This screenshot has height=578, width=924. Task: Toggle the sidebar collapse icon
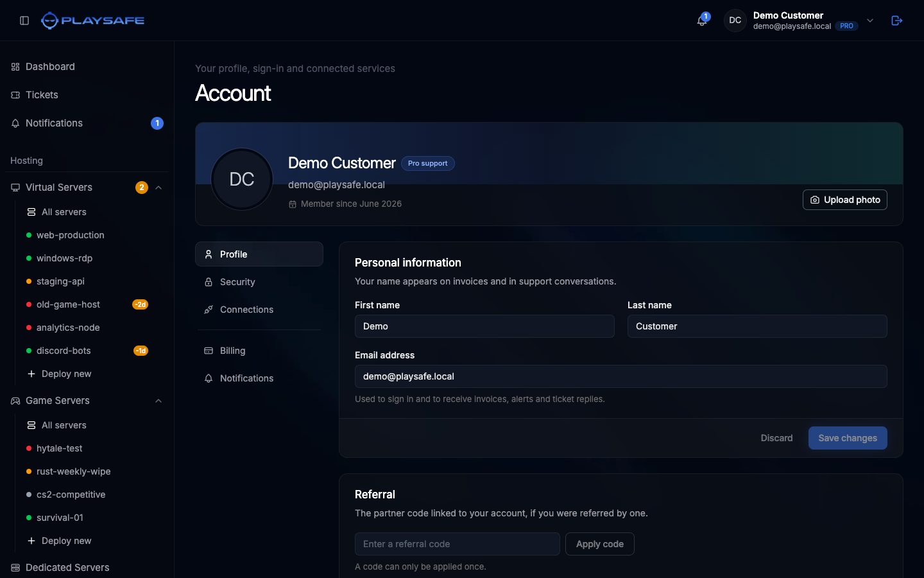point(24,21)
